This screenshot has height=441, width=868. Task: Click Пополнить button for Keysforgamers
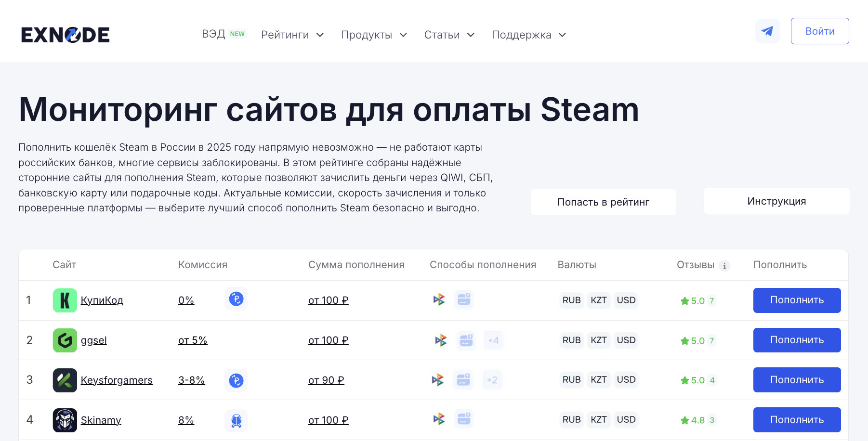[797, 380]
